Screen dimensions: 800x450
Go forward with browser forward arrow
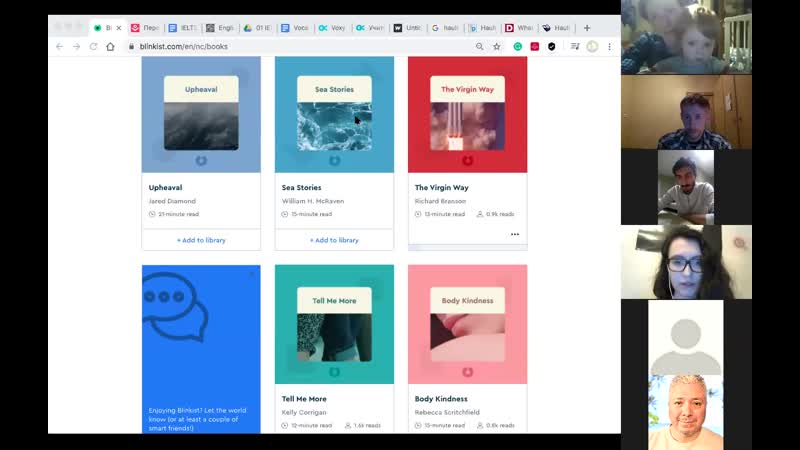coord(77,46)
